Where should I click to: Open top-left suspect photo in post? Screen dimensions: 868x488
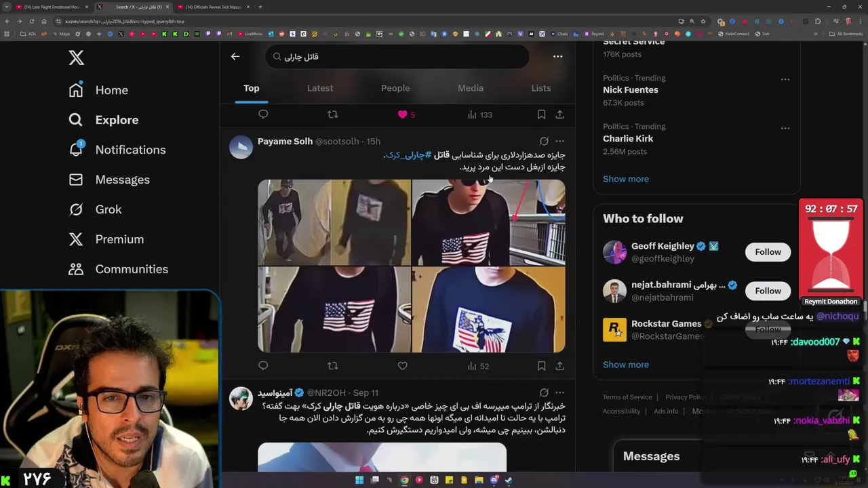click(334, 222)
